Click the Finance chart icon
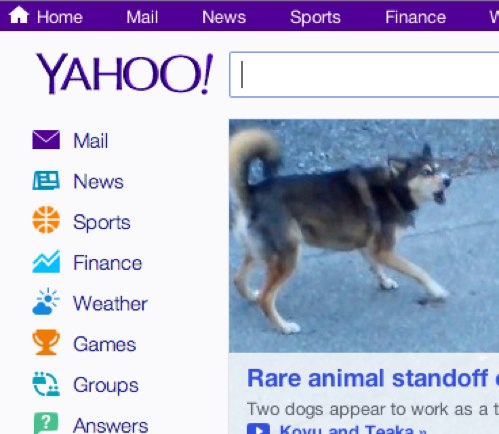This screenshot has width=499, height=434. 46,261
